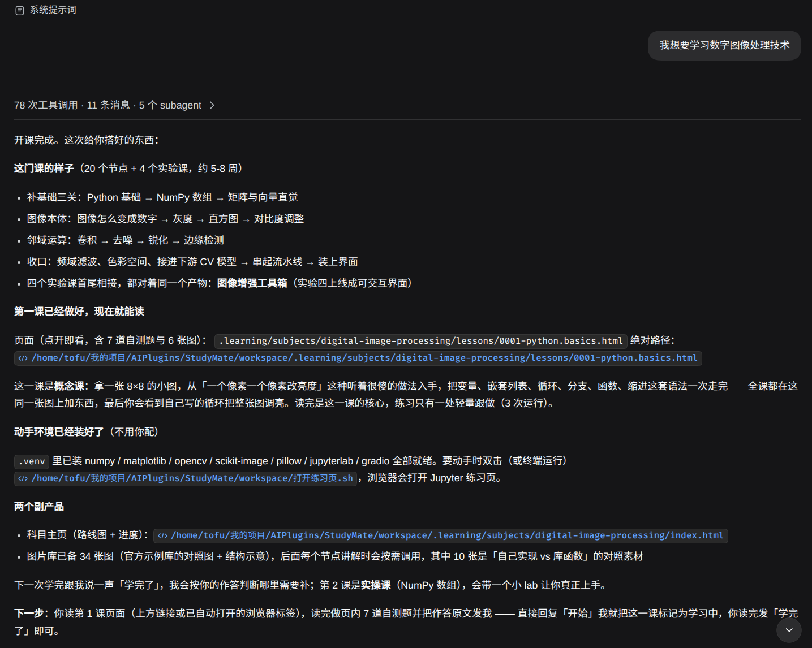Click text 开课完成。这次给你搭好的东西
This screenshot has height=648, width=812.
pos(87,140)
